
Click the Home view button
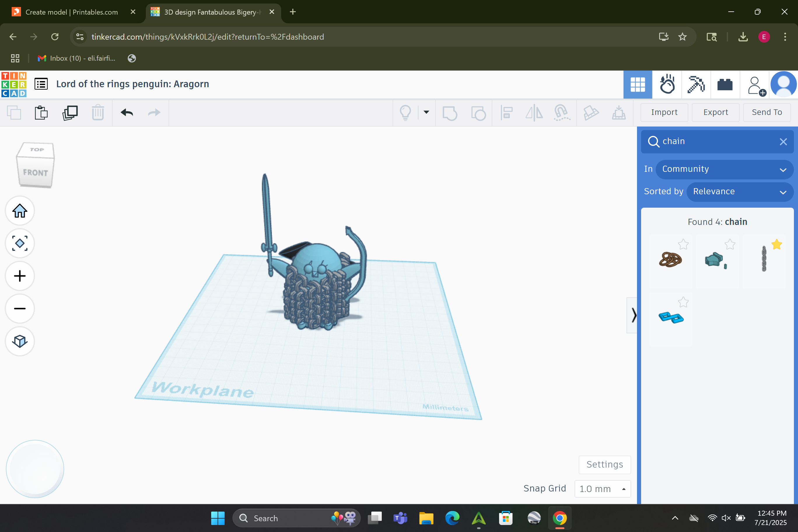click(x=20, y=211)
